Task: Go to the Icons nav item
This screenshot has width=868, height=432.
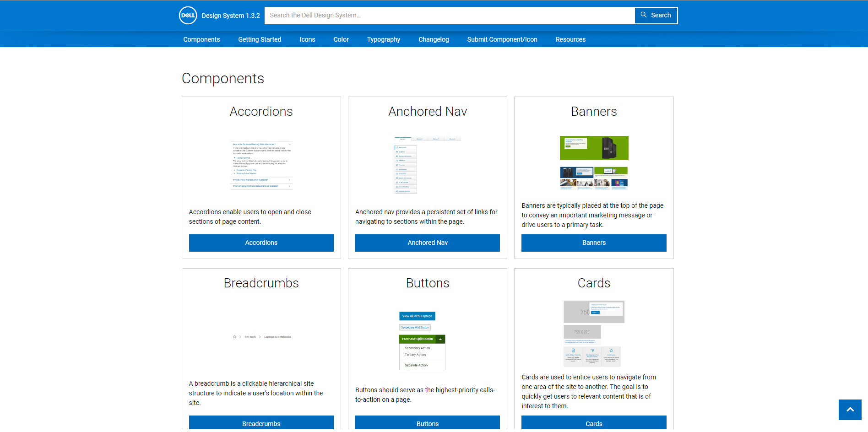Action: (307, 39)
